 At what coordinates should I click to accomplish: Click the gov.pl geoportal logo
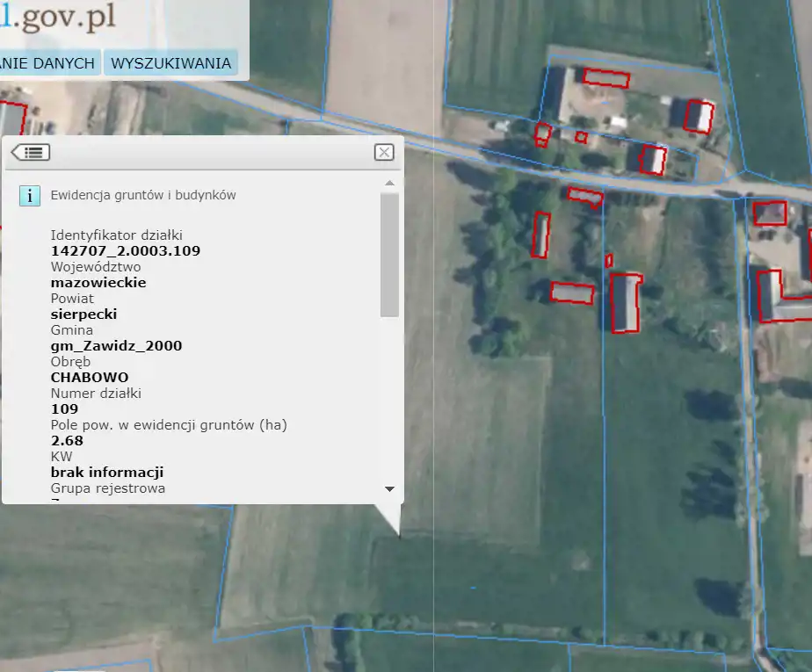tap(62, 19)
